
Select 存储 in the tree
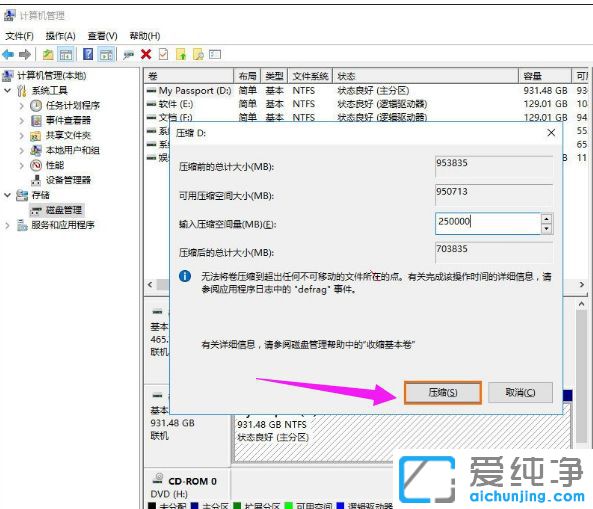click(40, 195)
